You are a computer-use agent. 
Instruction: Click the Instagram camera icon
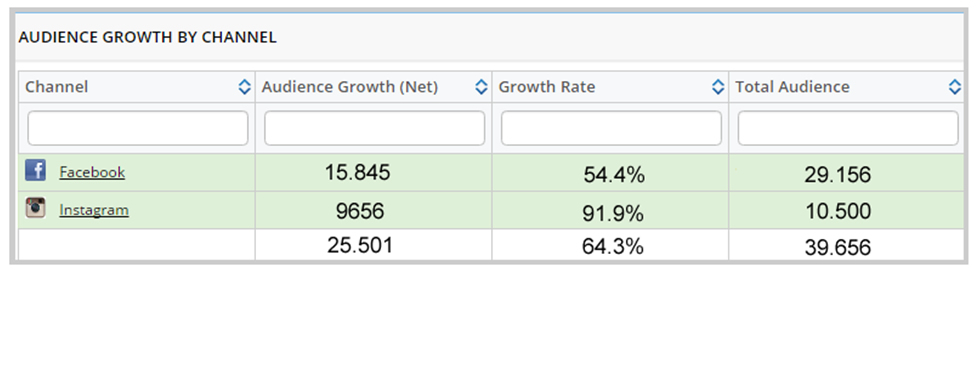click(x=36, y=208)
